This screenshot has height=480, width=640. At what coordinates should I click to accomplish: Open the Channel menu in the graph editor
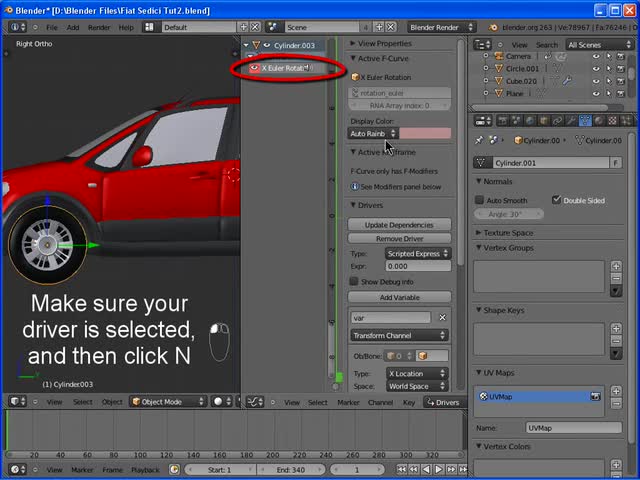point(380,402)
